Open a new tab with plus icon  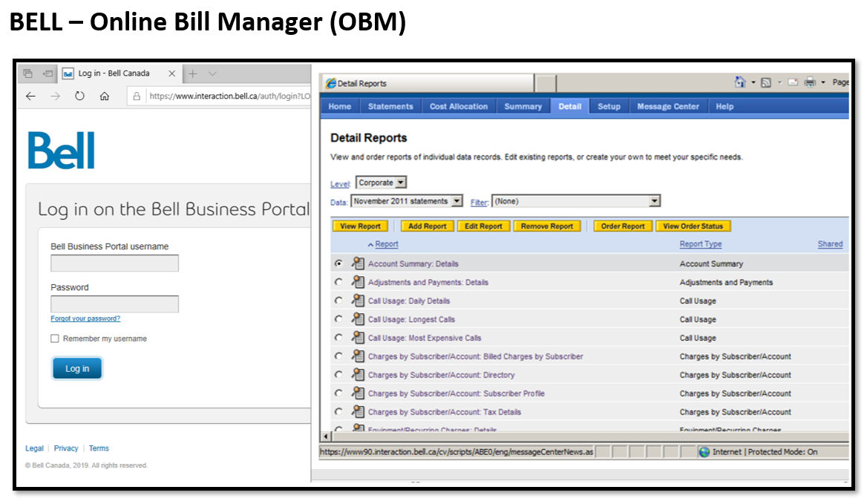[192, 73]
